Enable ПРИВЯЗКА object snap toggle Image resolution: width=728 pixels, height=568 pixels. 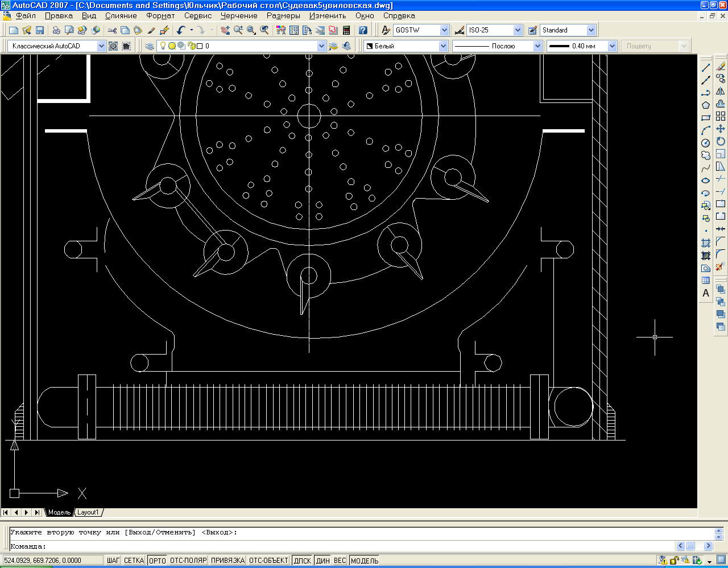tap(227, 561)
